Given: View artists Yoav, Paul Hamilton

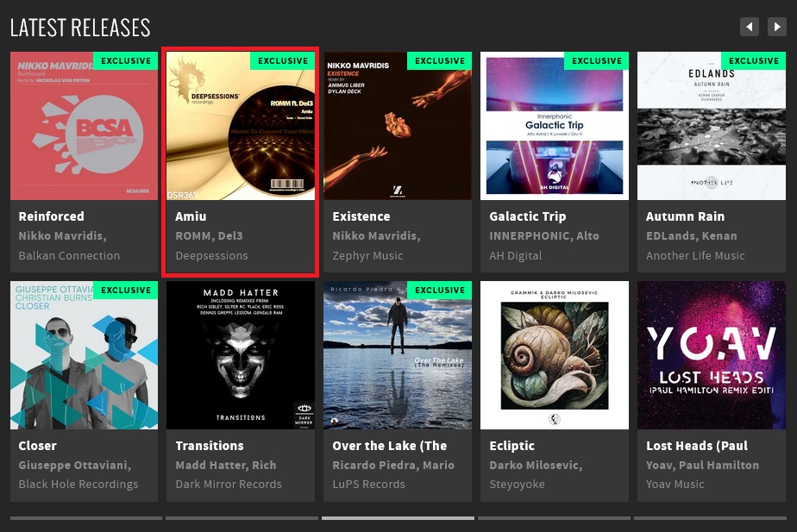Looking at the screenshot, I should tap(702, 465).
